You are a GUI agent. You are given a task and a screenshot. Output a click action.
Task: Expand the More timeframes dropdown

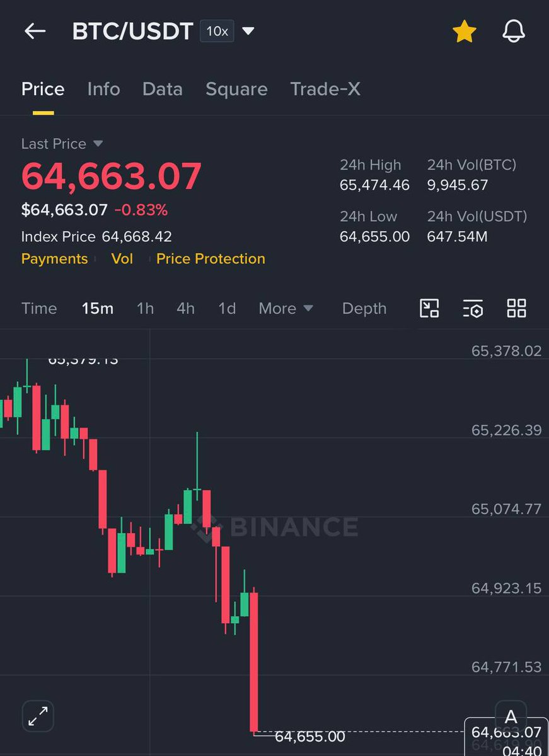pyautogui.click(x=286, y=308)
